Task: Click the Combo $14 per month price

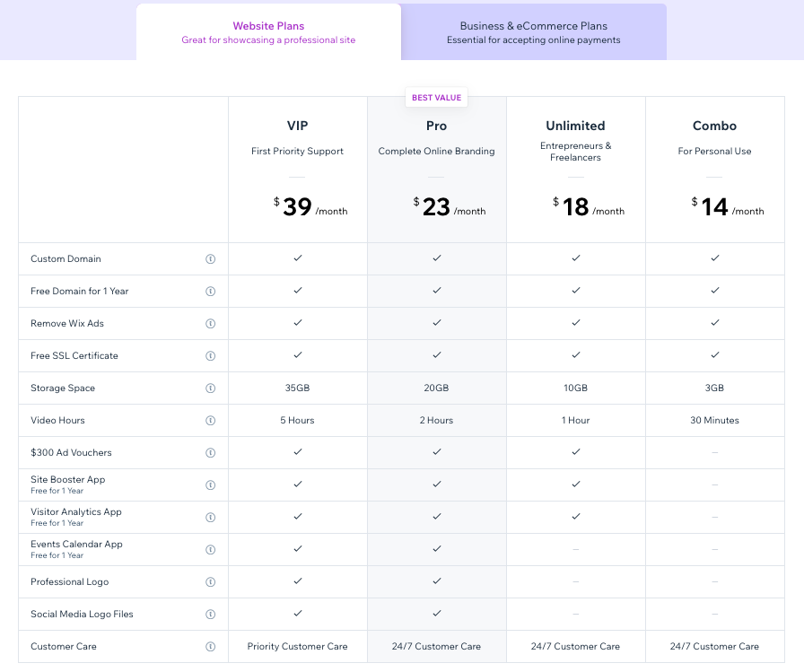Action: (x=715, y=206)
